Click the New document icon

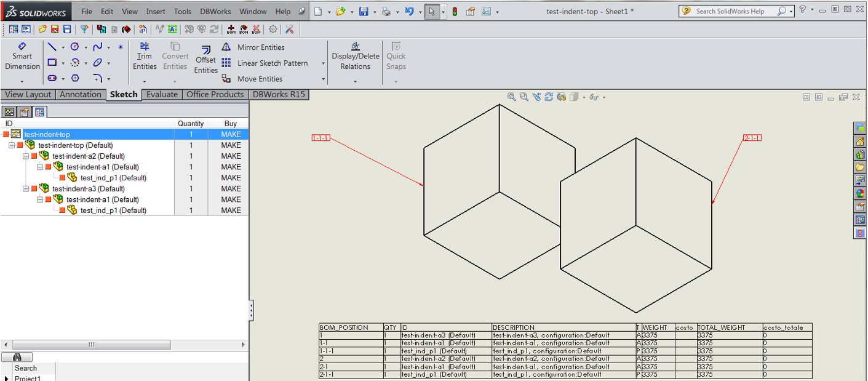(x=317, y=11)
